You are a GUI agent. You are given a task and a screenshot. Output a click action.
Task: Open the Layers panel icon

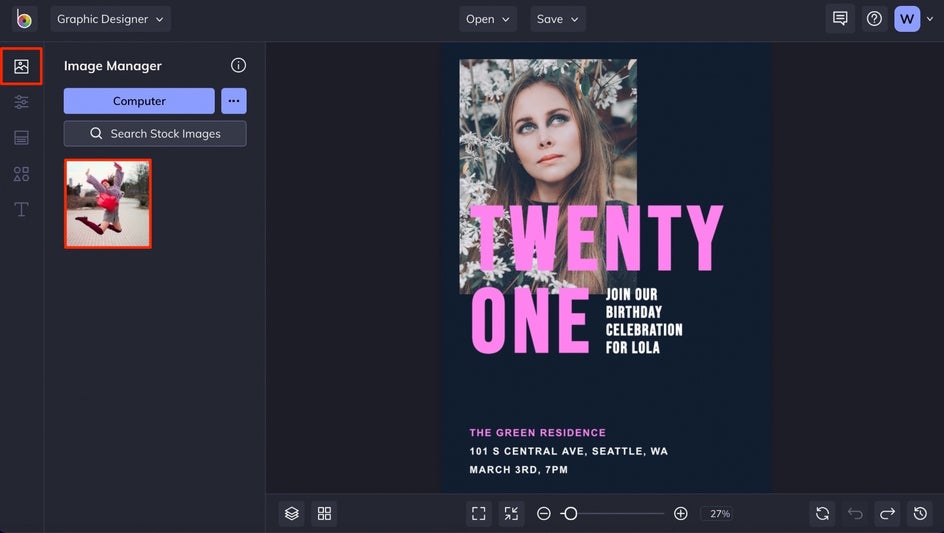pyautogui.click(x=291, y=513)
